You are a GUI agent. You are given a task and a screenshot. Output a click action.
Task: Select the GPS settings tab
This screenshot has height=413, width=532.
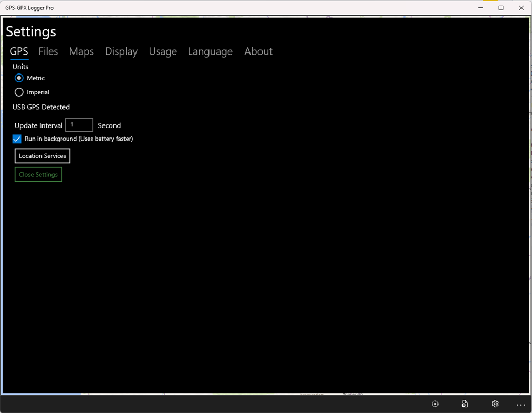[19, 51]
